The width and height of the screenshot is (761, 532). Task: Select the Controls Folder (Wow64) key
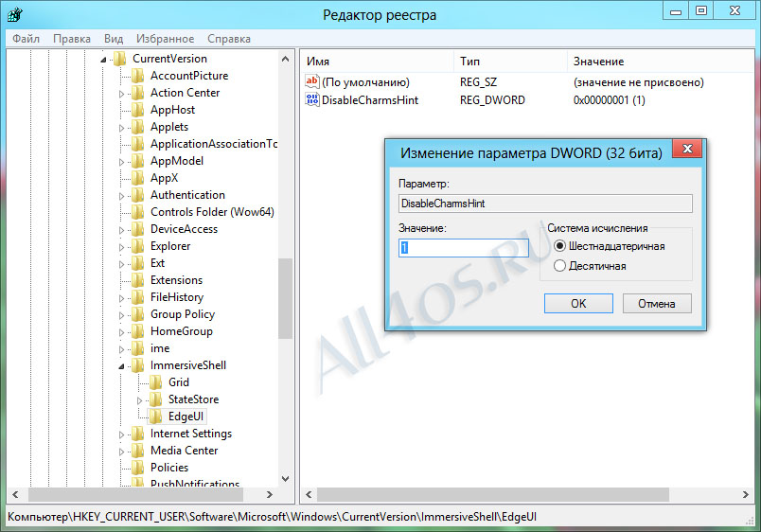(x=212, y=212)
